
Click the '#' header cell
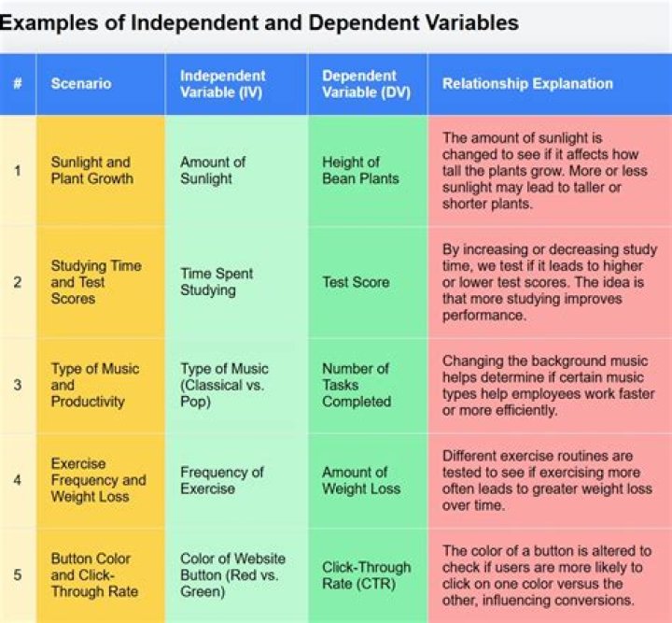click(18, 84)
